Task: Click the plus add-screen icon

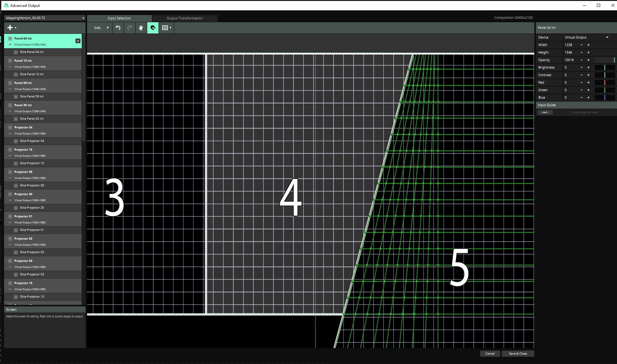Action: click(x=10, y=28)
